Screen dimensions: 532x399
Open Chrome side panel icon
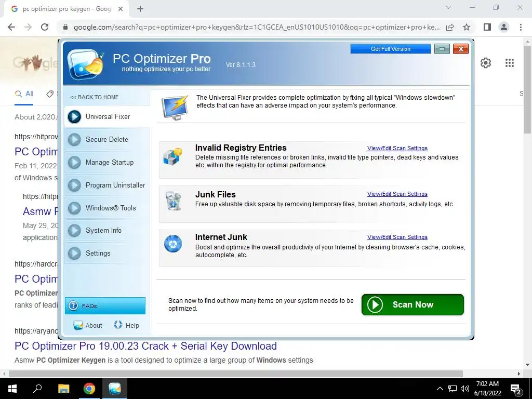pyautogui.click(x=487, y=27)
